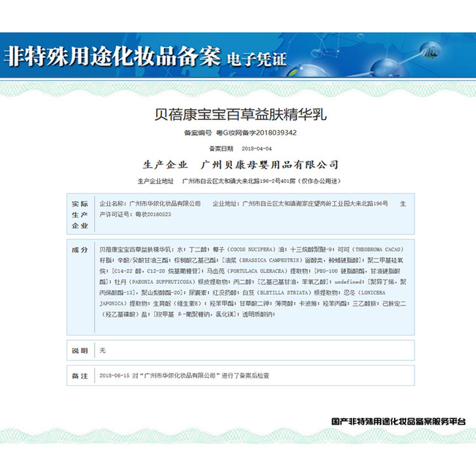Click the 国产非特殊用途化妆品备案服务平台 footer text
Image resolution: width=476 pixels, height=452 pixels.
click(399, 421)
